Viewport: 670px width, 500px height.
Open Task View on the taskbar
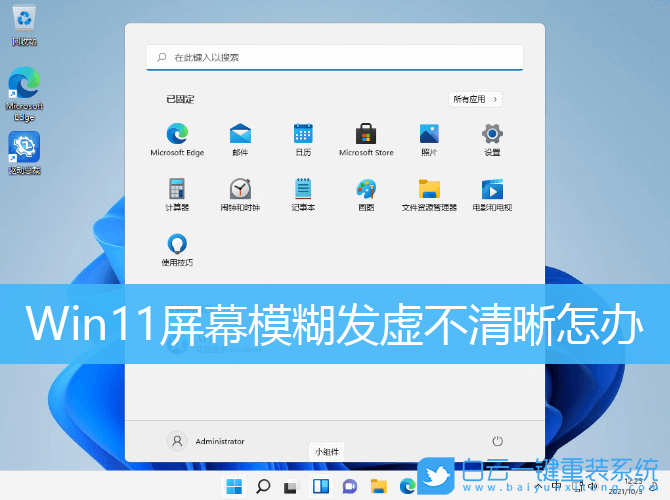(x=292, y=487)
